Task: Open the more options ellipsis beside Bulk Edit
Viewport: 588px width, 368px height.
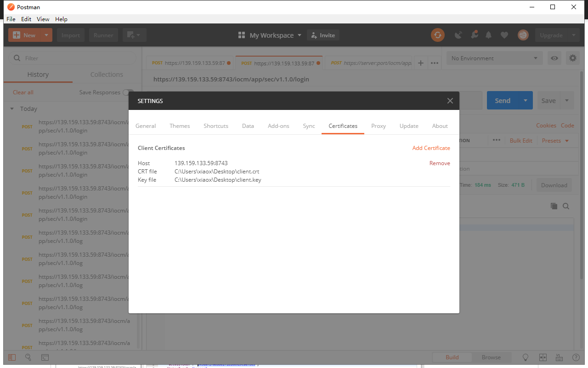Action: [497, 140]
